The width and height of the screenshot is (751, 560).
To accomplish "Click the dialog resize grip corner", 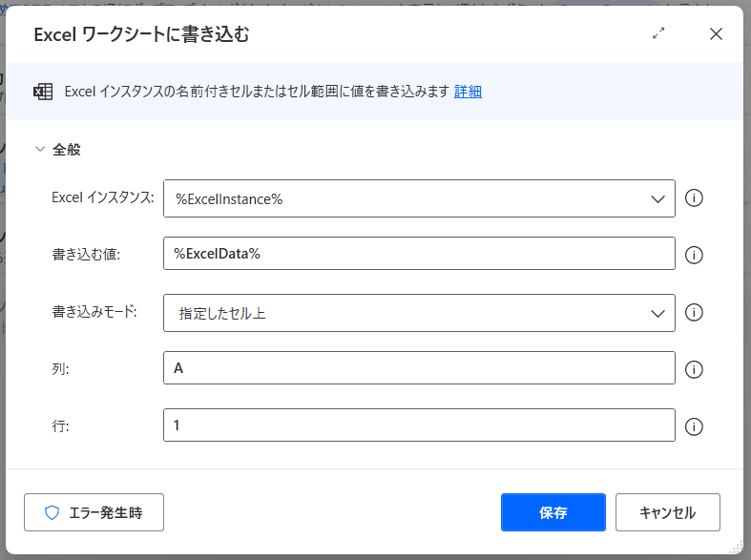I will coord(738,547).
